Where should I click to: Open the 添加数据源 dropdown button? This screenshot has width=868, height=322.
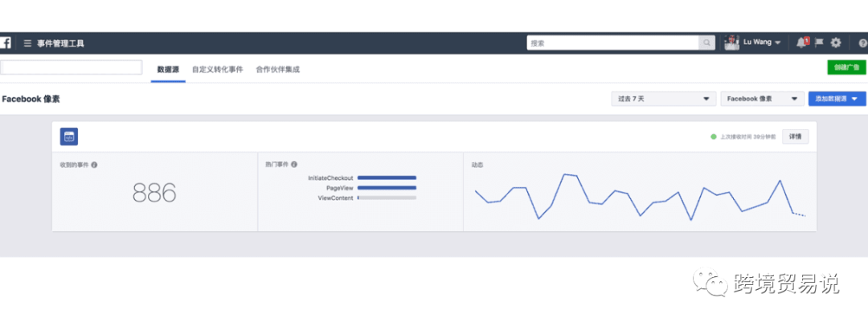pos(837,99)
